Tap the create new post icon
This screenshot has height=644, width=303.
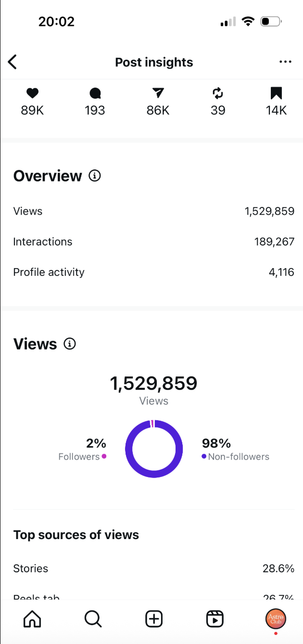(x=154, y=619)
